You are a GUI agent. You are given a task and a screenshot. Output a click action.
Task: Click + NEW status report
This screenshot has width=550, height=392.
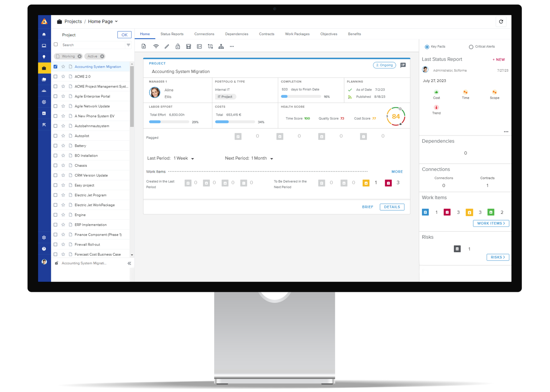point(498,60)
